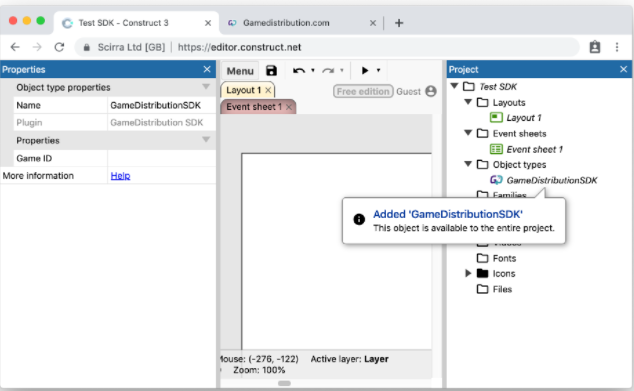
Task: Close the Layout 1 tab
Action: (x=268, y=90)
